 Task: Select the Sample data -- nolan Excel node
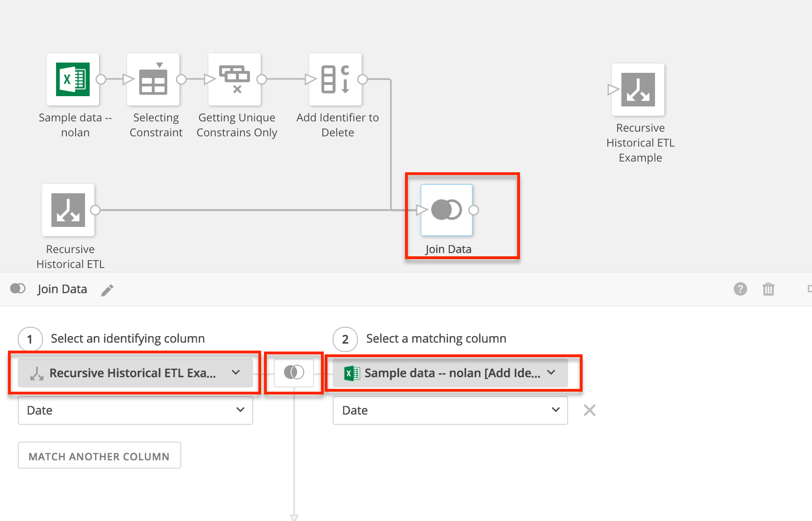click(72, 79)
